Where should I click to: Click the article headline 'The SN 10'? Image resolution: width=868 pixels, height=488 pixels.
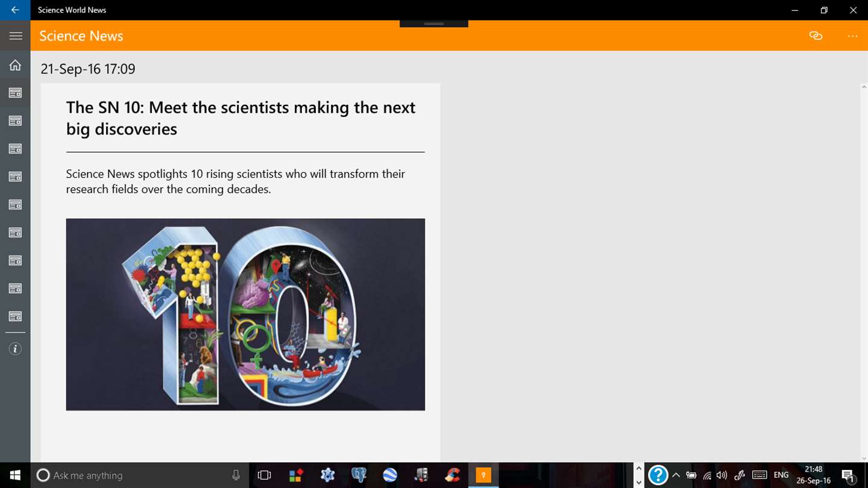[241, 118]
